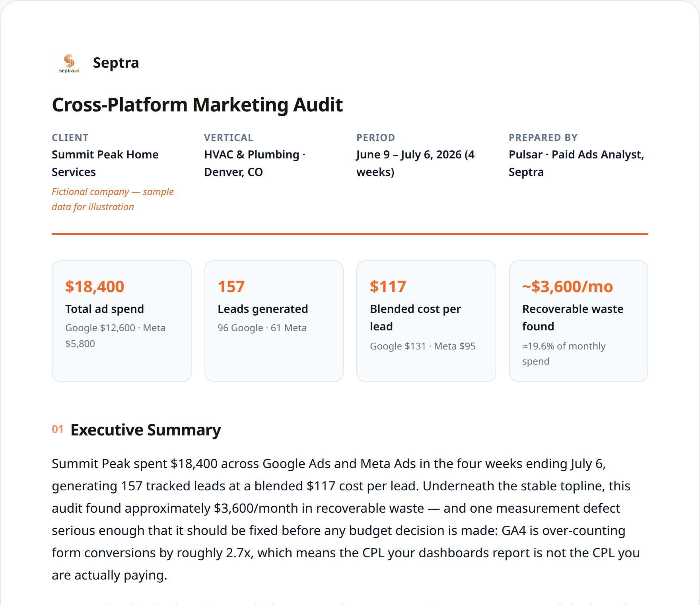Click the June 9 – July 6, 2026 period

(416, 163)
